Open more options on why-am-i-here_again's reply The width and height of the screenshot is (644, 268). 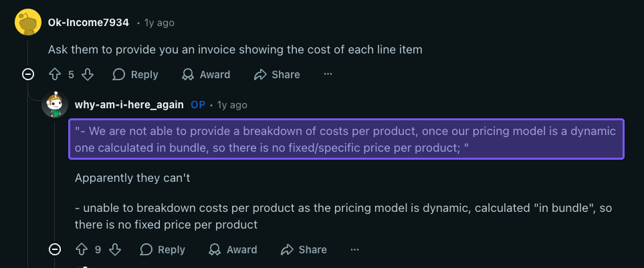pyautogui.click(x=354, y=249)
